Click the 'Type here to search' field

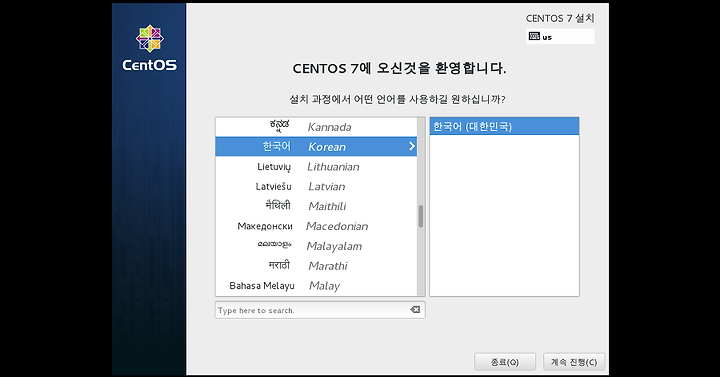[320, 310]
